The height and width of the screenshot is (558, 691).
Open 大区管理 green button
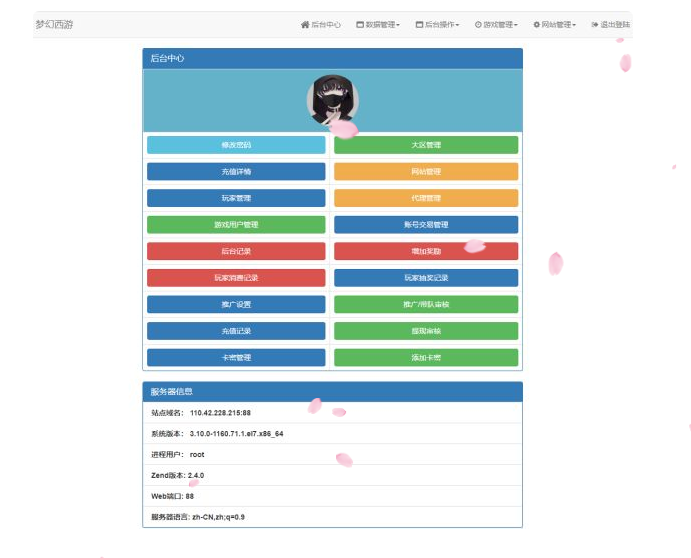pyautogui.click(x=426, y=145)
